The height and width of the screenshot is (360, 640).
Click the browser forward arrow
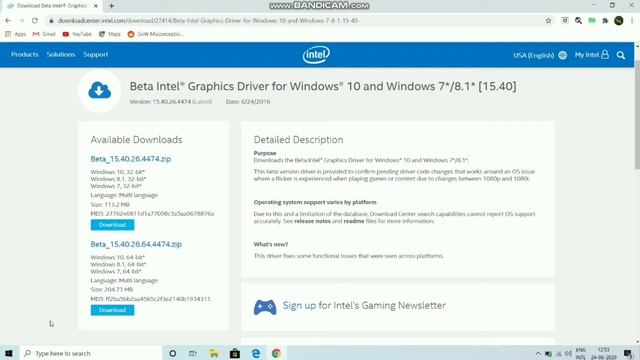tap(21, 20)
